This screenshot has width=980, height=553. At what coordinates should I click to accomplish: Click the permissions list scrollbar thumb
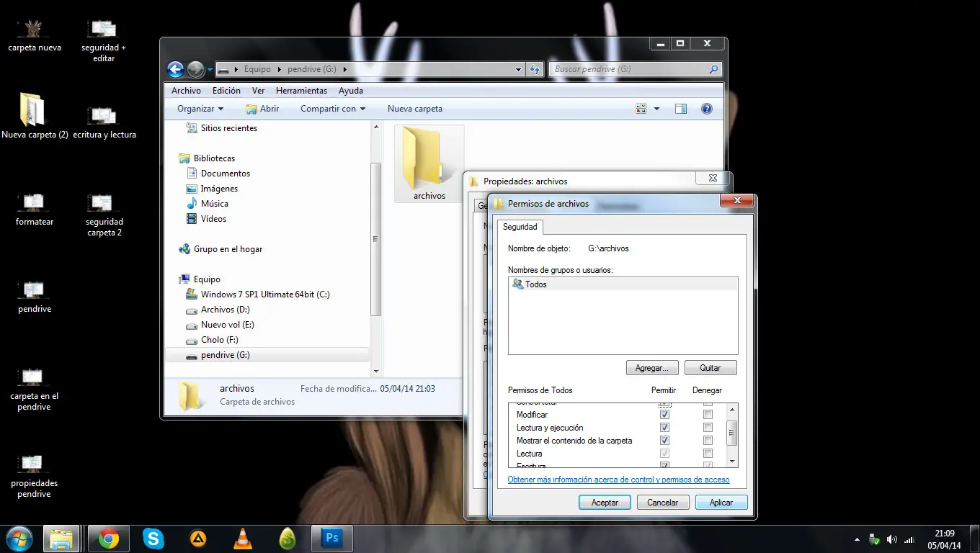coord(732,433)
